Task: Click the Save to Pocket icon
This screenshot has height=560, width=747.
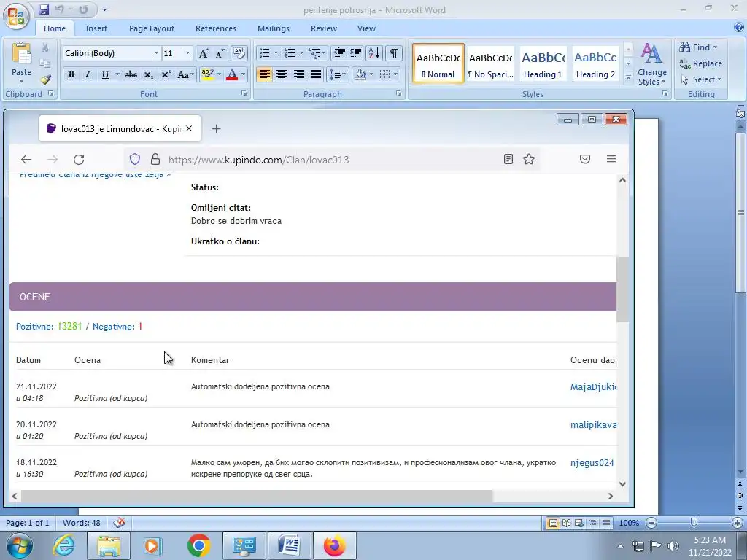Action: click(585, 159)
